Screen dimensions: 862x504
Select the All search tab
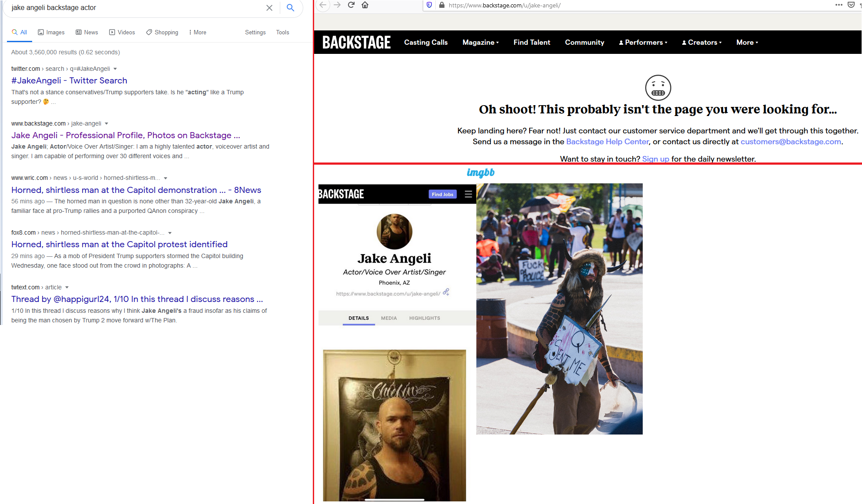point(20,32)
